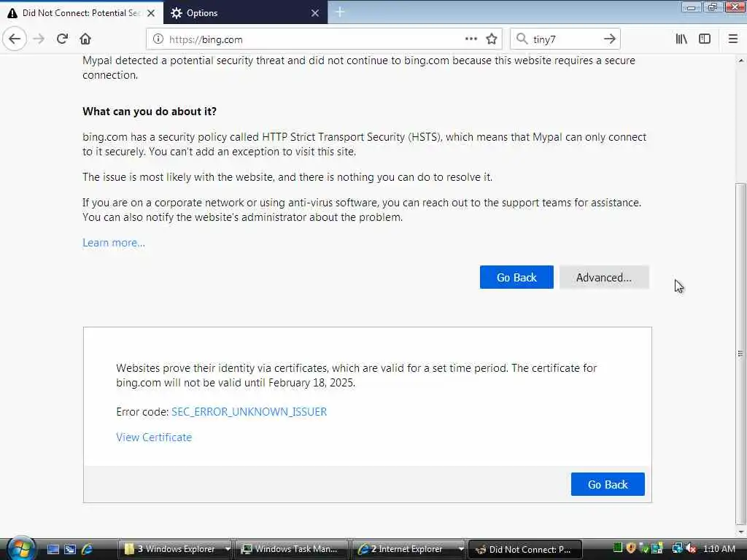Click the scrollbar up arrow
Image resolution: width=747 pixels, height=560 pixels.
[x=740, y=61]
